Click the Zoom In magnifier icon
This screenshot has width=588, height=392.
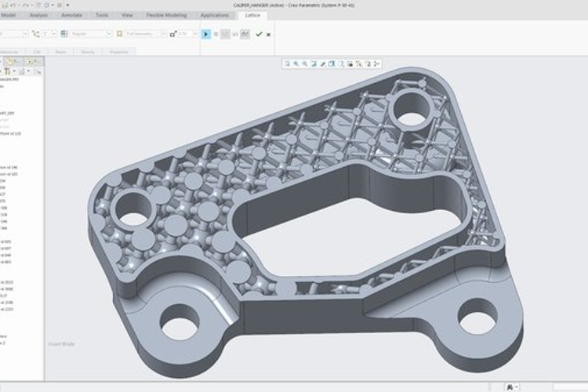click(296, 64)
